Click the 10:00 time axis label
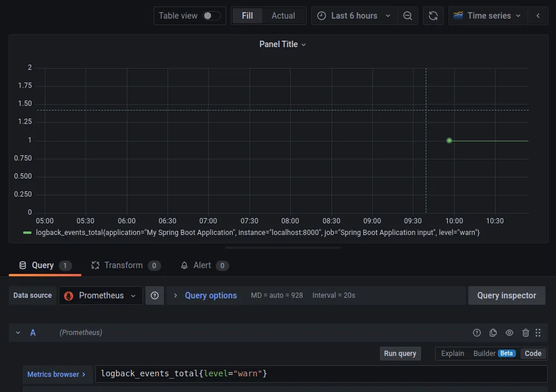 454,221
